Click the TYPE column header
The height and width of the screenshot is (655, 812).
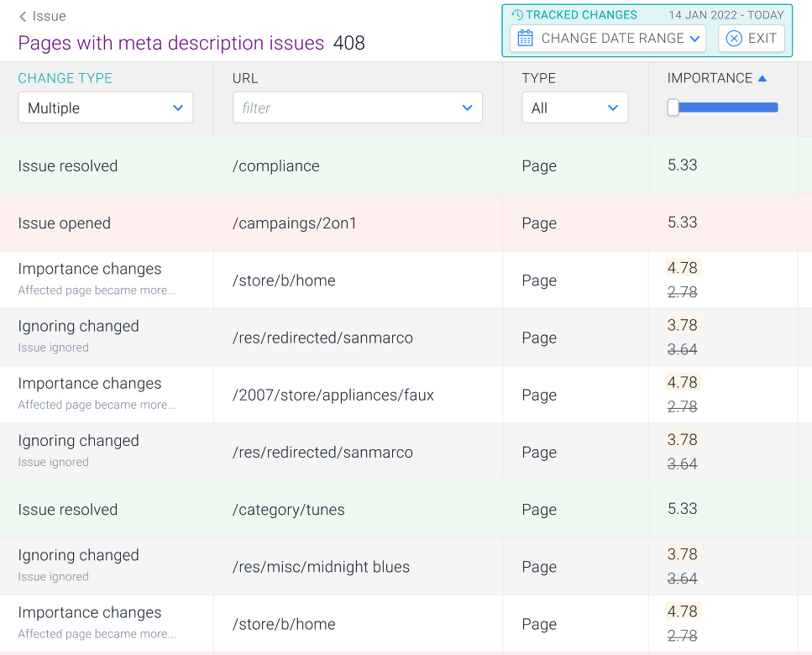coord(538,78)
